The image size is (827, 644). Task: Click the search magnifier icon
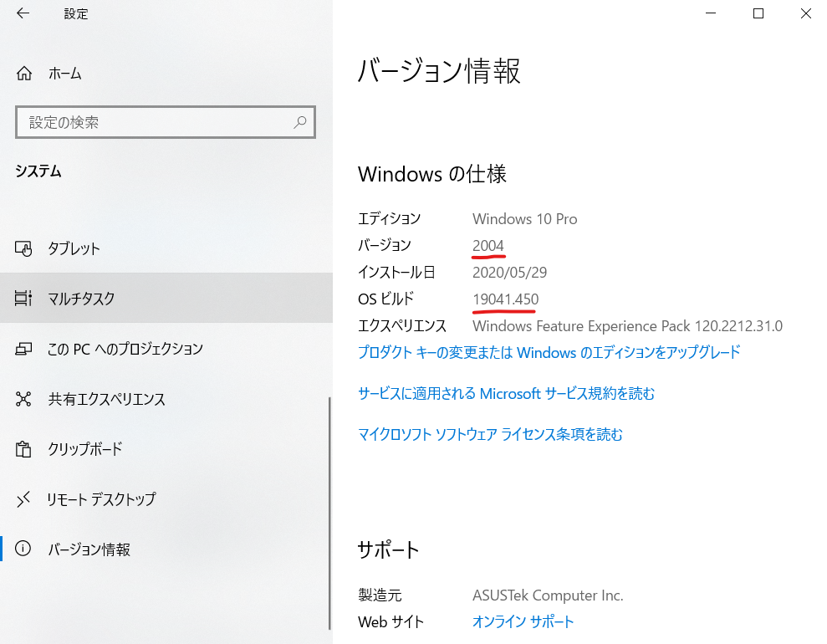299,122
